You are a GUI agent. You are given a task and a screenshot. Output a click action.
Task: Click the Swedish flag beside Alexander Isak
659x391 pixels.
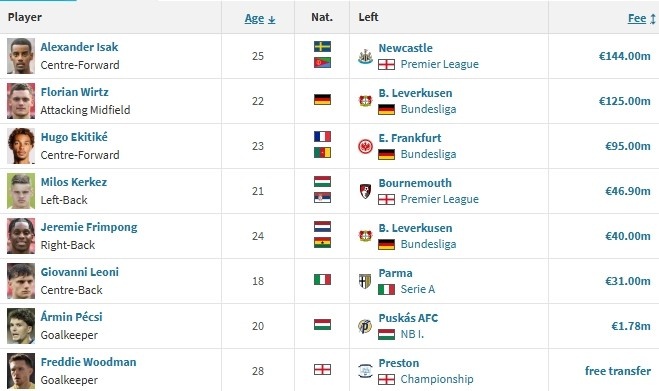point(322,46)
